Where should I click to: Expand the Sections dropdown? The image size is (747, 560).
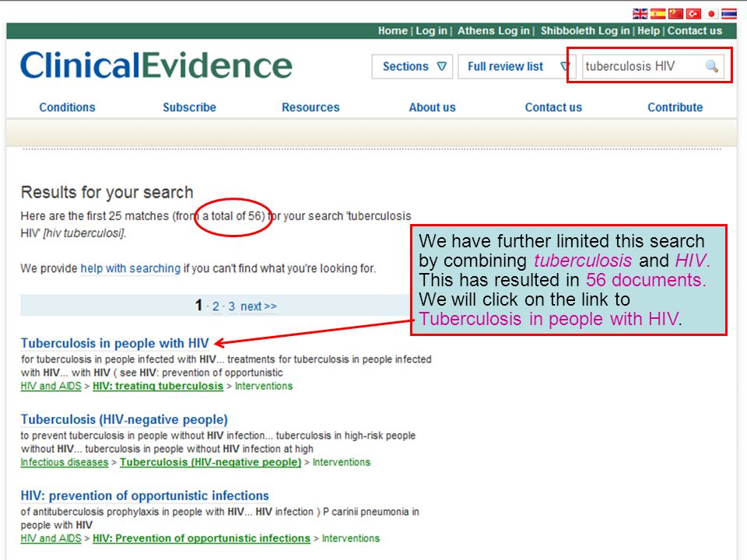point(412,67)
